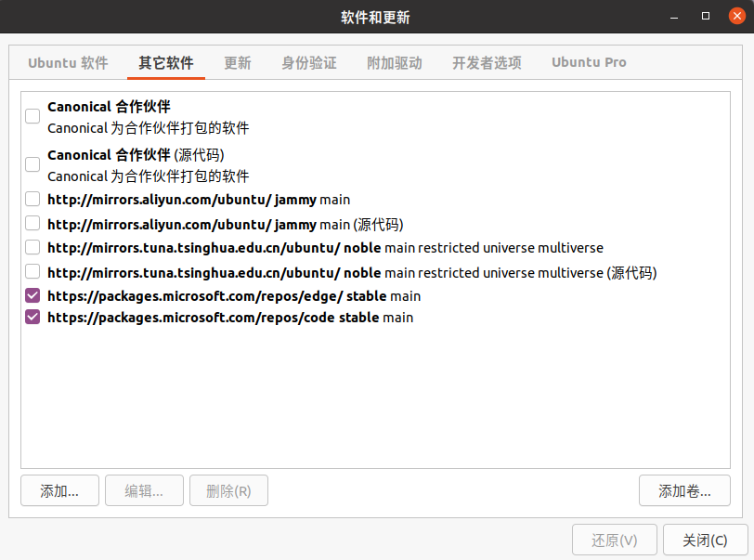Click the 编辑 button

coord(144,490)
